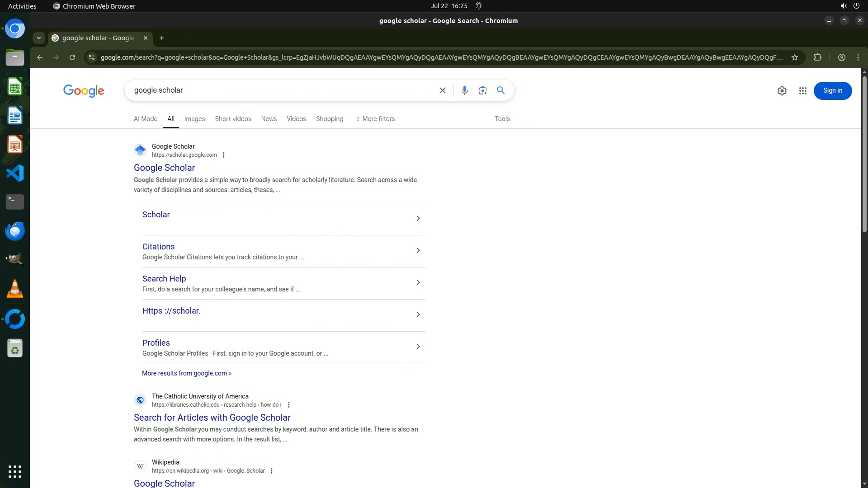The image size is (868, 488).
Task: Open Google quick settings gear icon
Action: pos(782,91)
